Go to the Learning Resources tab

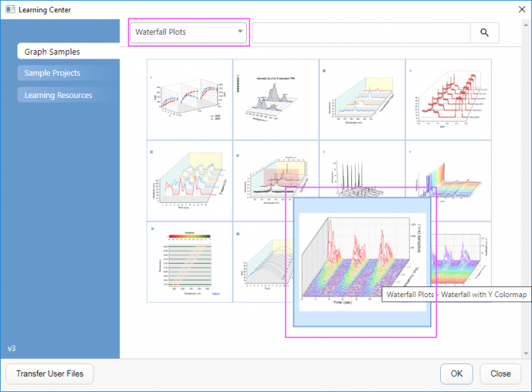(x=58, y=95)
